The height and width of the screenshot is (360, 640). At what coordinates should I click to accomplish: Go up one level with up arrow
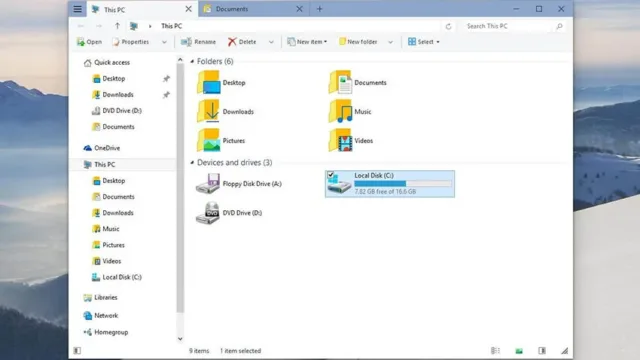117,26
